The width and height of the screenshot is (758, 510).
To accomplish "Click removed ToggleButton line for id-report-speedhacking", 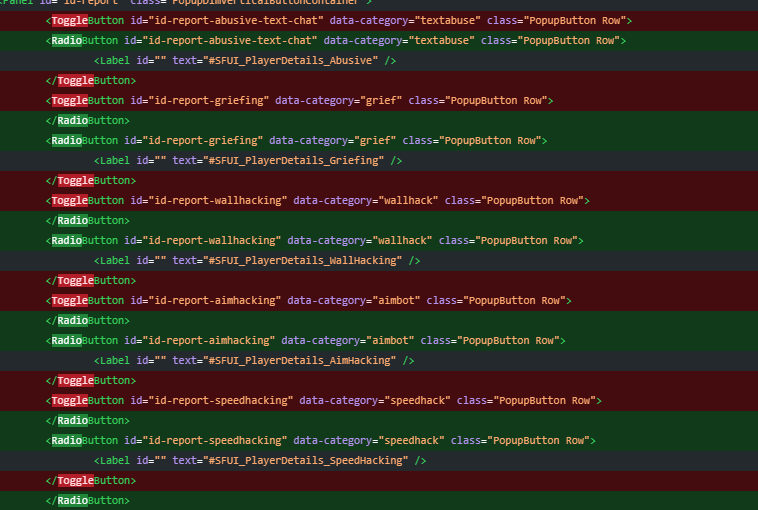I will (x=379, y=401).
